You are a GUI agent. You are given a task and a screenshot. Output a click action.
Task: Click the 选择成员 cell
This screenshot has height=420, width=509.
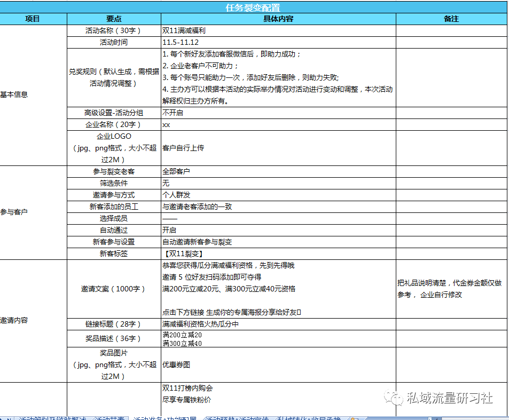point(114,219)
